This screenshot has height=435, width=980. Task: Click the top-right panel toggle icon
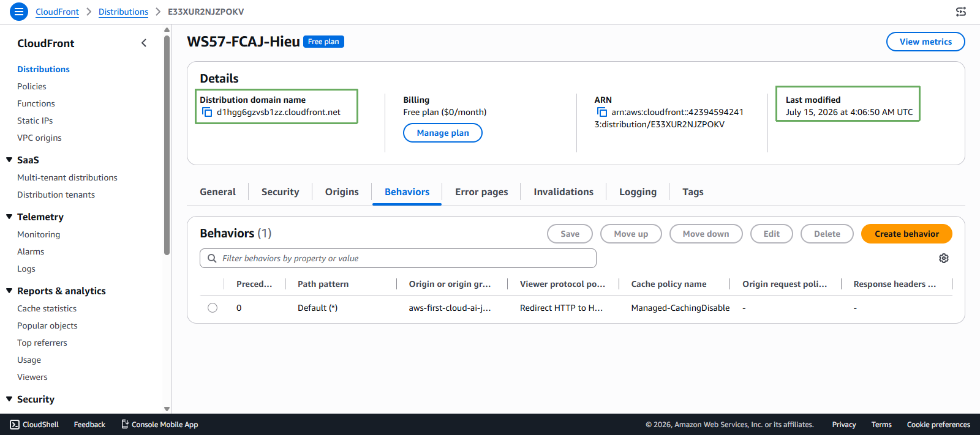[x=961, y=12]
